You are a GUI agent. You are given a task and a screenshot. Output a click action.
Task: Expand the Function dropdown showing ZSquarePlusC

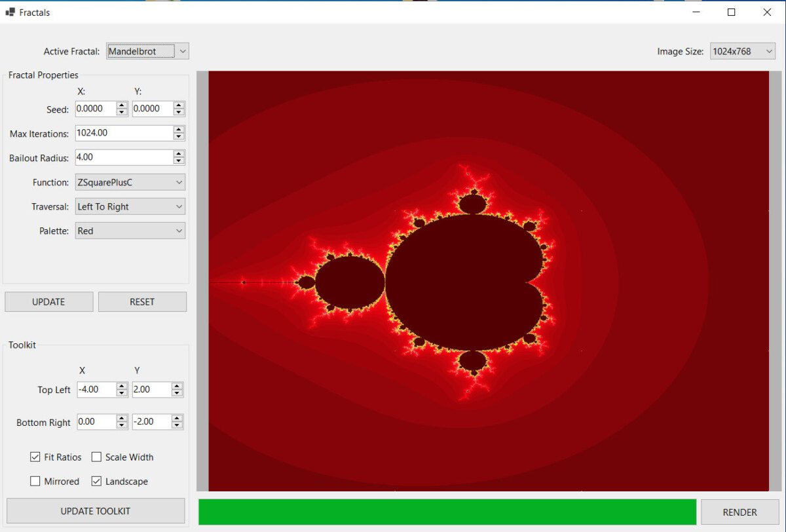coord(130,182)
